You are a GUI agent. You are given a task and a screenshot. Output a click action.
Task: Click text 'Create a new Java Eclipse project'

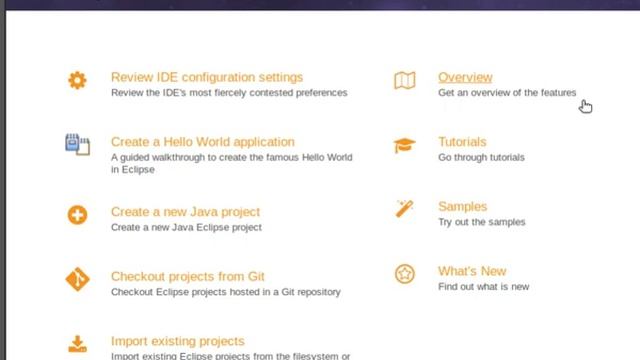point(186,227)
